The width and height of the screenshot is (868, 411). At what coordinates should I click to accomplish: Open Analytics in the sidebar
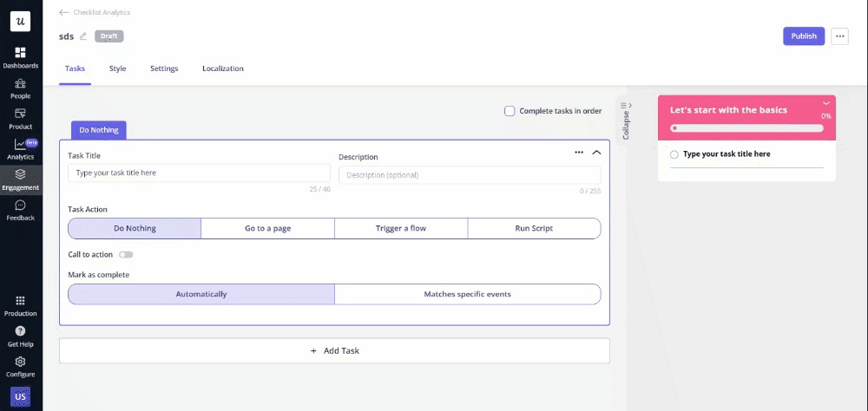coord(20,145)
